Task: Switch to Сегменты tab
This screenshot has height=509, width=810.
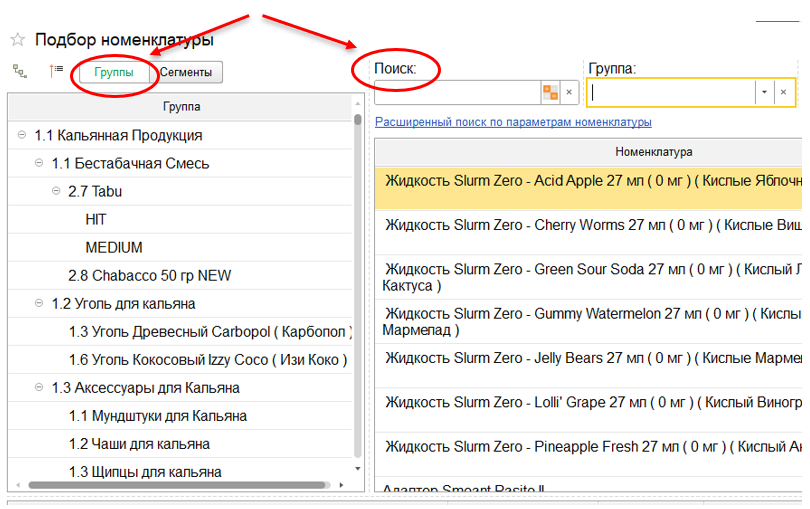Action: point(187,72)
